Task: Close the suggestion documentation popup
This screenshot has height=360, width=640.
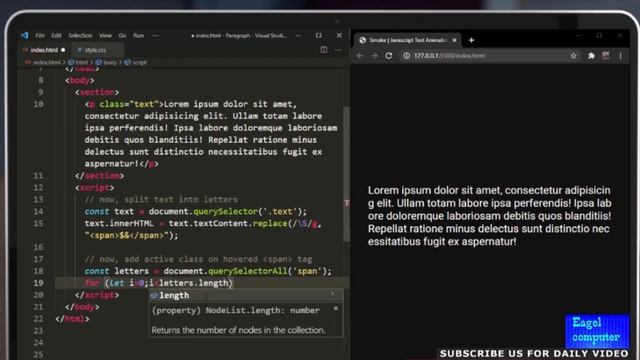Action: tap(336, 309)
